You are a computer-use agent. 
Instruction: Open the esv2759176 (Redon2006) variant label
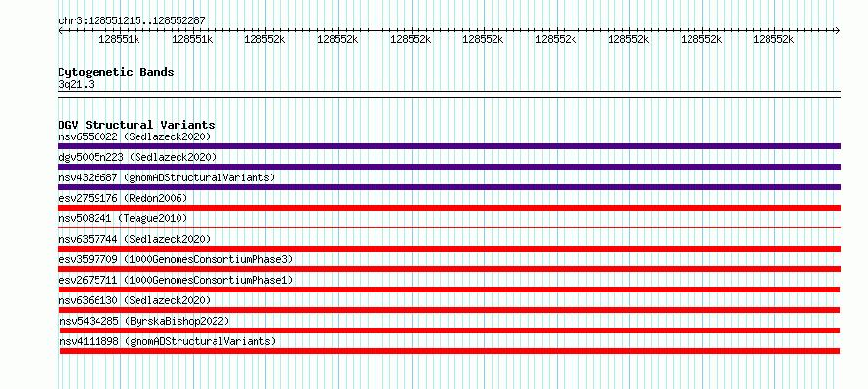[x=123, y=198]
